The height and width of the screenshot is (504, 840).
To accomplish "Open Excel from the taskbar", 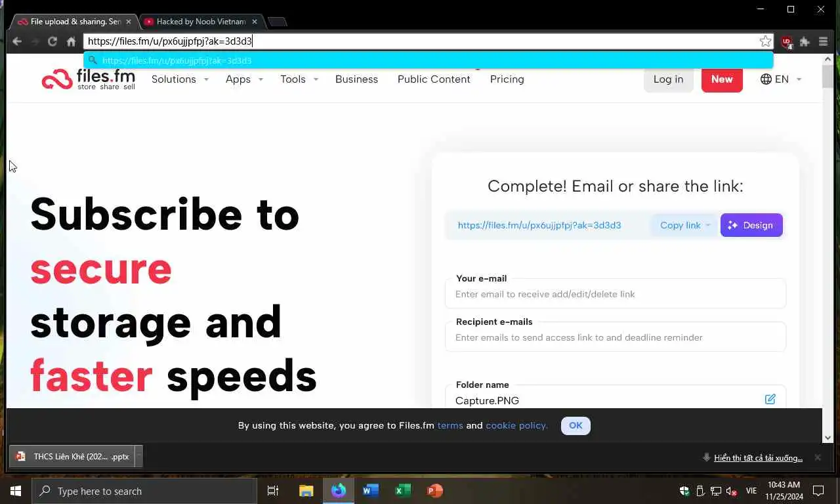I will 402,491.
